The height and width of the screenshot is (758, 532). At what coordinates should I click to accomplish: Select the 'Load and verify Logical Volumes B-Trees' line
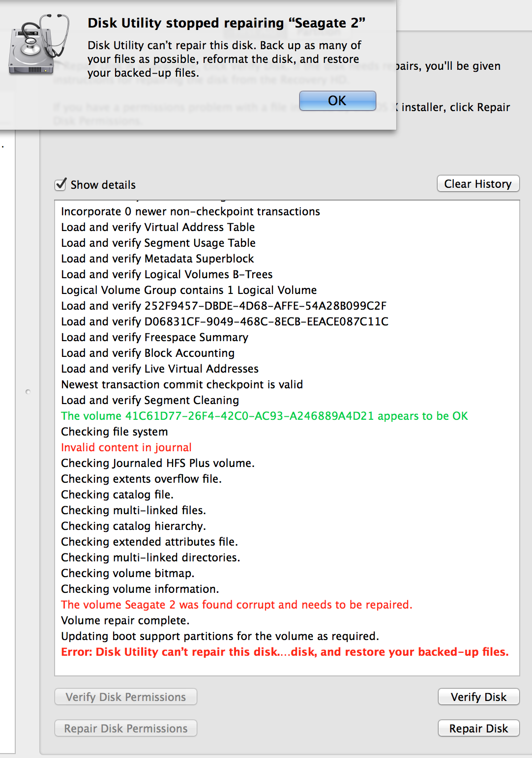(167, 274)
